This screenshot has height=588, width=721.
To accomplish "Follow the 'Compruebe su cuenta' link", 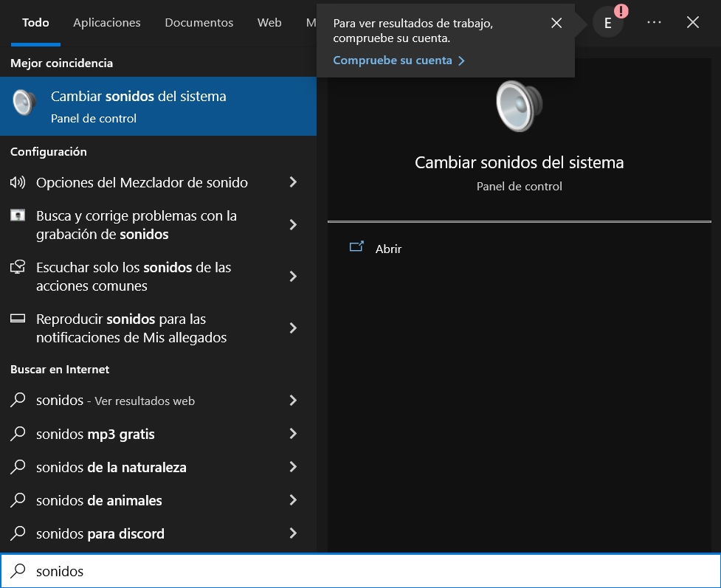I will [x=399, y=60].
